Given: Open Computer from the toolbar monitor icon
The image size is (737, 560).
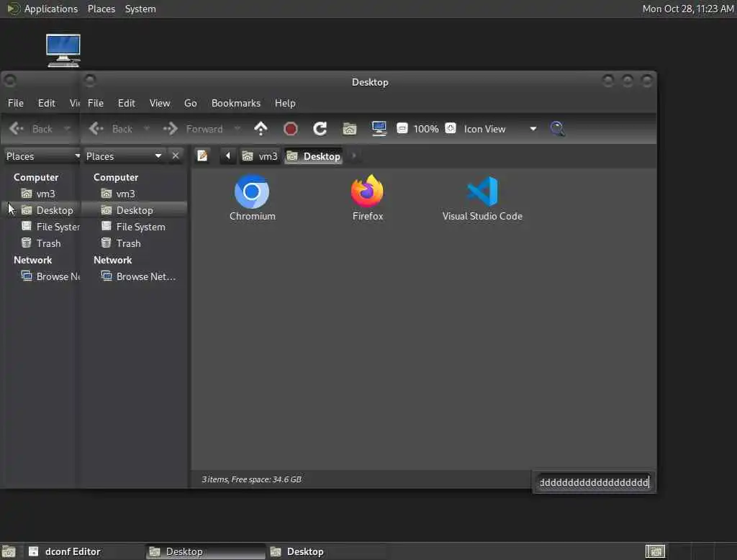Looking at the screenshot, I should click(x=379, y=128).
